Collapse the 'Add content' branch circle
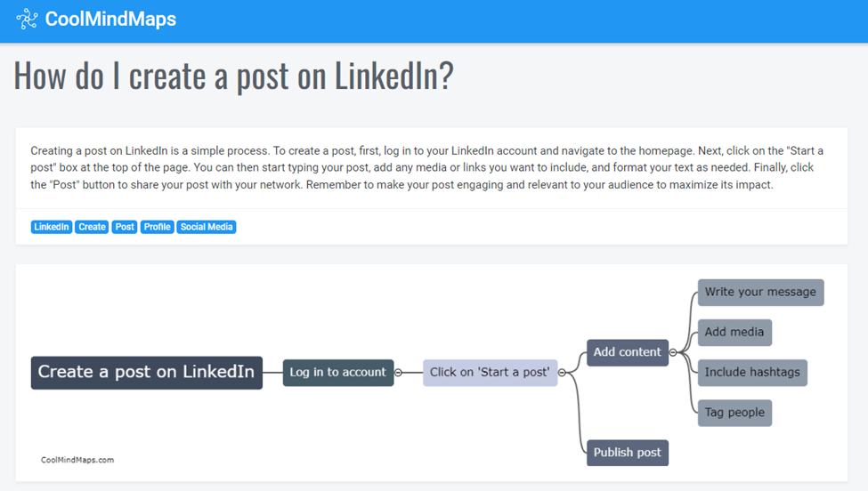 673,352
